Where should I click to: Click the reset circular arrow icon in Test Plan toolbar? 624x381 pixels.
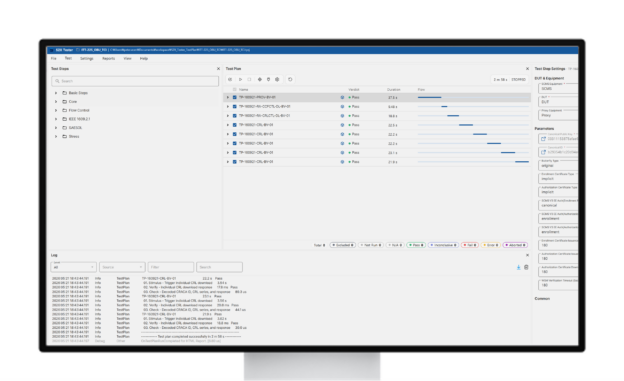point(290,80)
